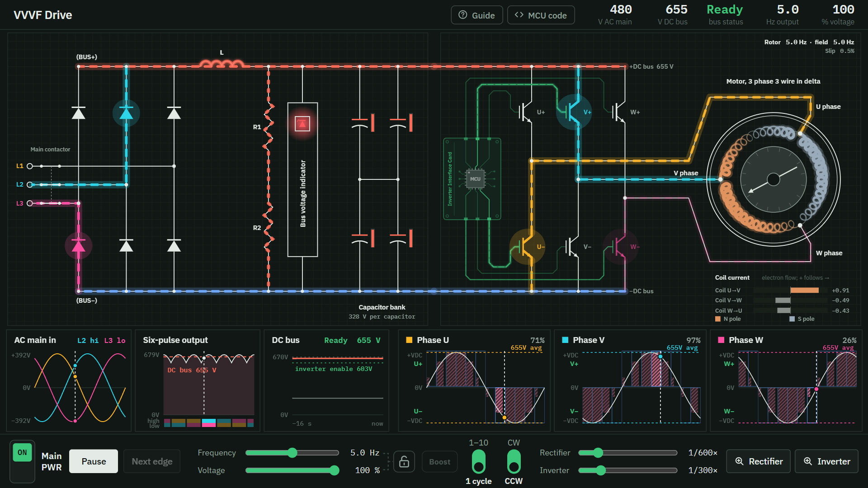
Task: Click the 'Coil U→V' current row
Action: click(782, 290)
